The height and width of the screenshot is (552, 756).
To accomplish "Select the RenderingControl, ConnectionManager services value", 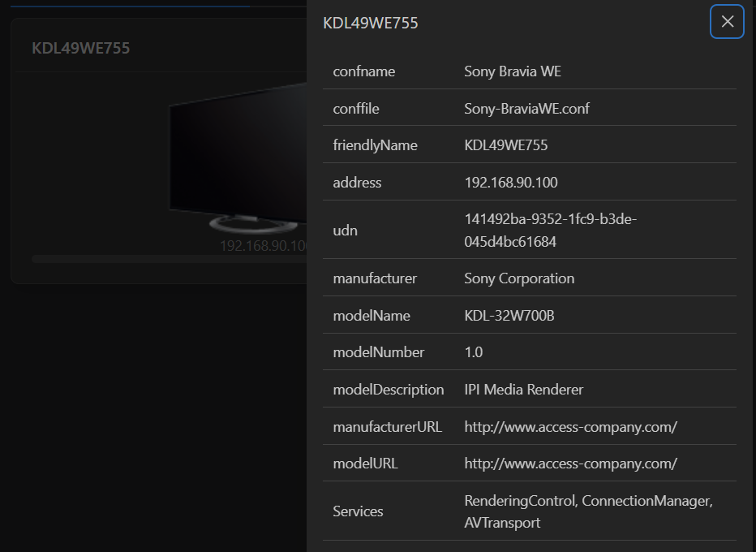I will [x=588, y=511].
